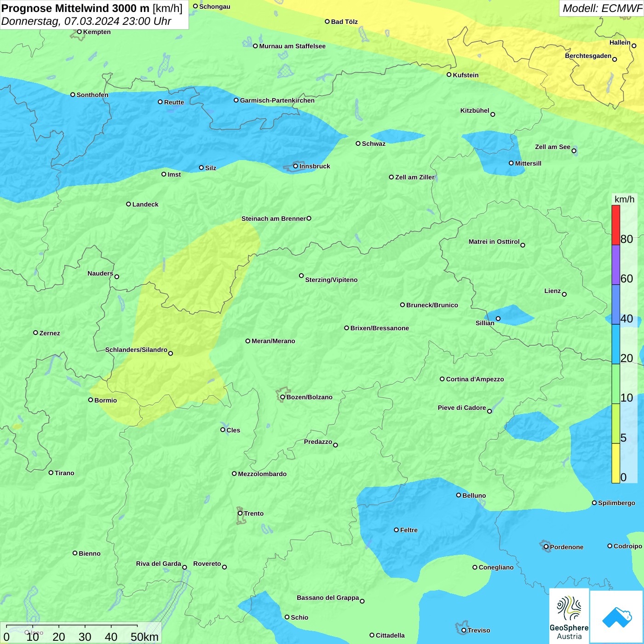Click the date 'Donnerstag, 07.03.2024 23:00 Uhr'
Viewport: 644px width, 644px height.
(86, 21)
